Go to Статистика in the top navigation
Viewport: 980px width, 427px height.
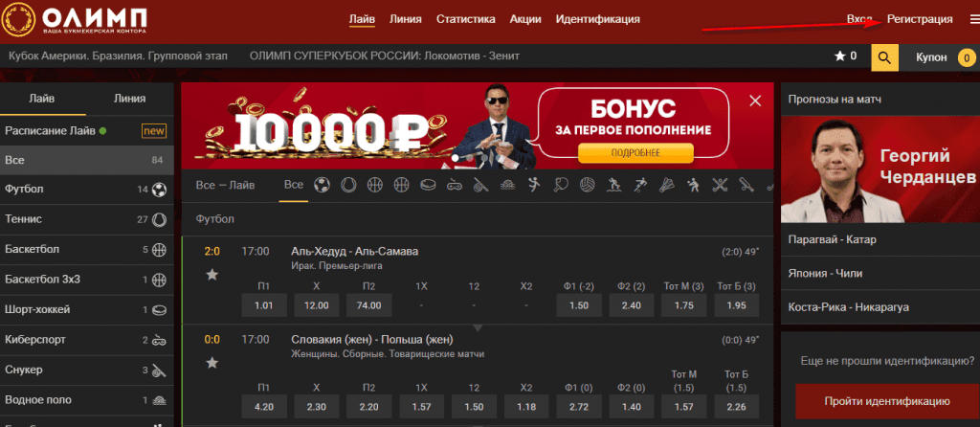465,19
